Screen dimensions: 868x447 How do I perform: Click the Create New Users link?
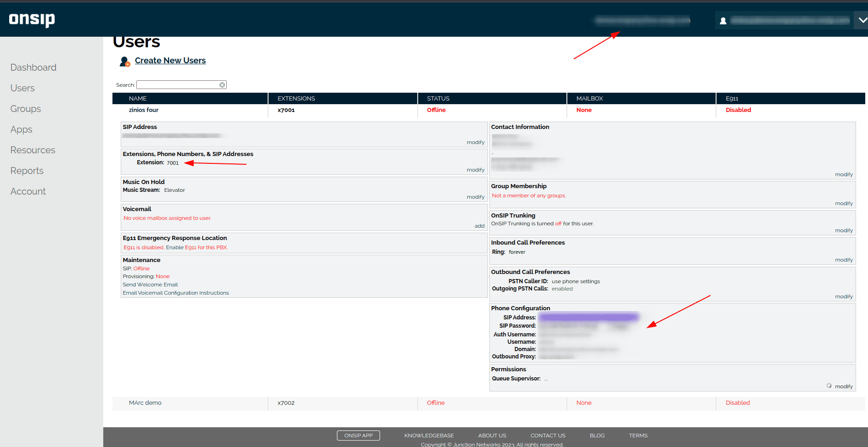point(170,61)
